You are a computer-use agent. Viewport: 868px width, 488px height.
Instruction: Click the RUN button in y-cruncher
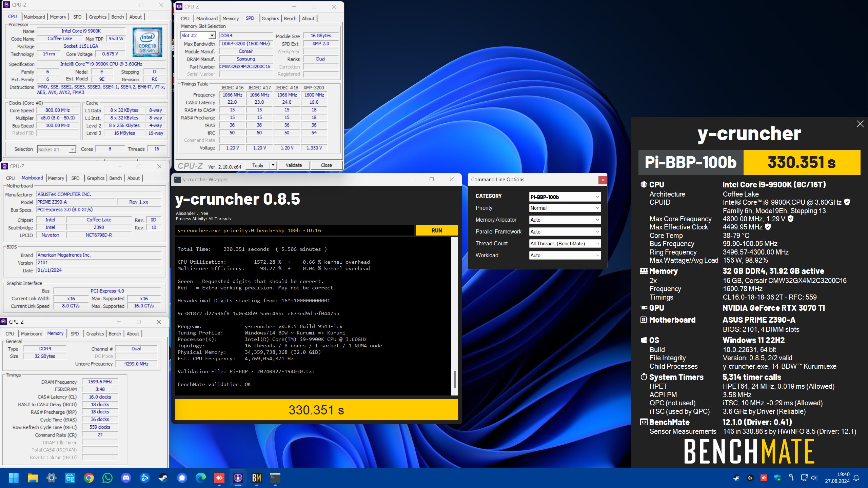tap(437, 230)
